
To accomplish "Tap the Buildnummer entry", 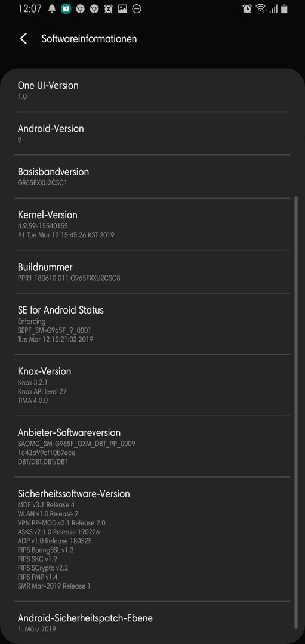I will [153, 271].
